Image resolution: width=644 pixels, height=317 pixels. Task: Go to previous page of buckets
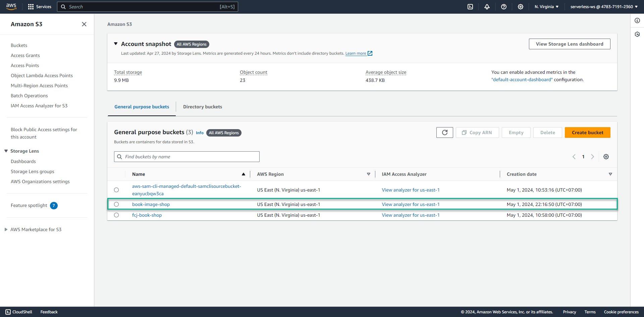574,157
